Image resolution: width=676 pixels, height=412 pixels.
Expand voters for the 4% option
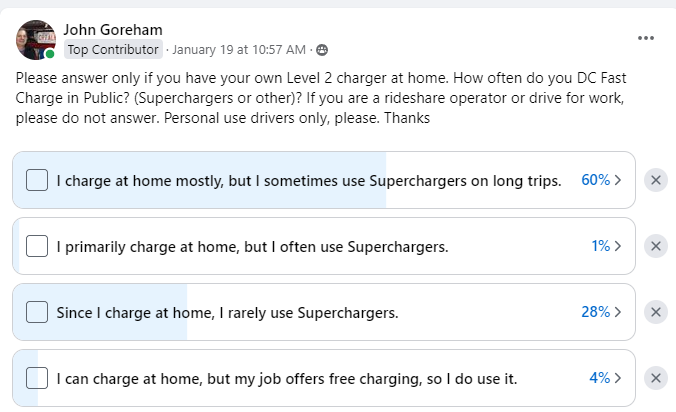coord(606,378)
